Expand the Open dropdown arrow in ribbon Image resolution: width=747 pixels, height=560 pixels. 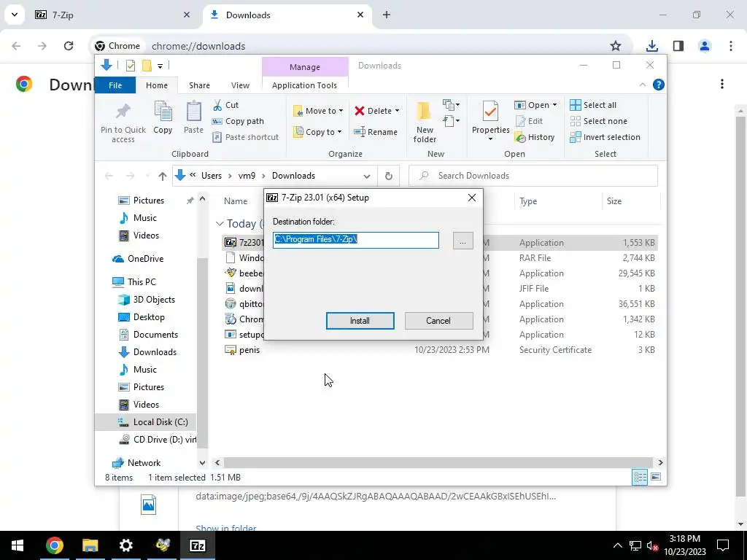pyautogui.click(x=554, y=105)
